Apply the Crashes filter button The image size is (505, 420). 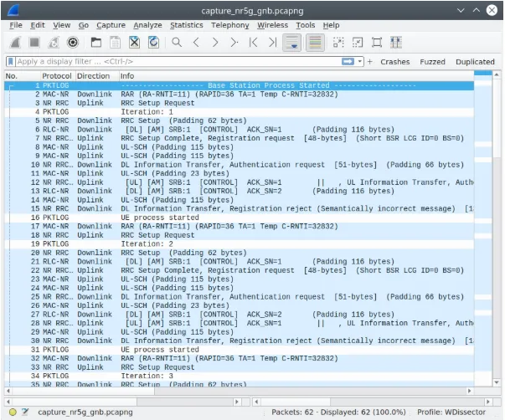coord(394,61)
